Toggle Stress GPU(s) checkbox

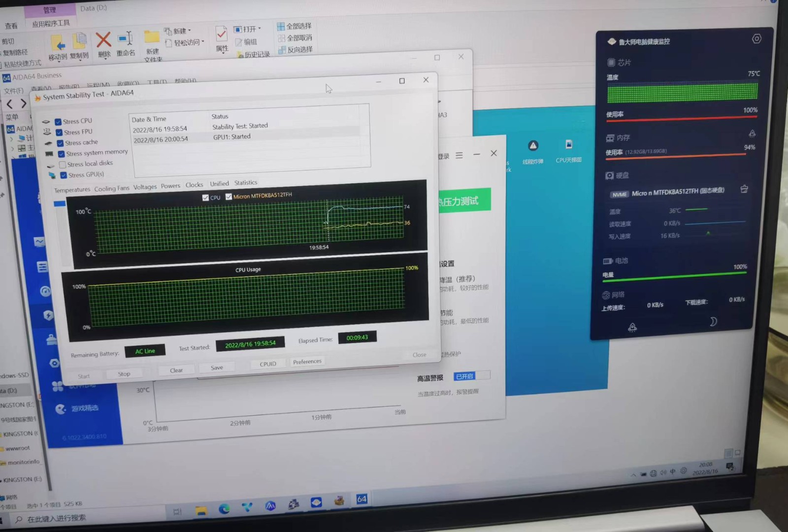point(63,175)
